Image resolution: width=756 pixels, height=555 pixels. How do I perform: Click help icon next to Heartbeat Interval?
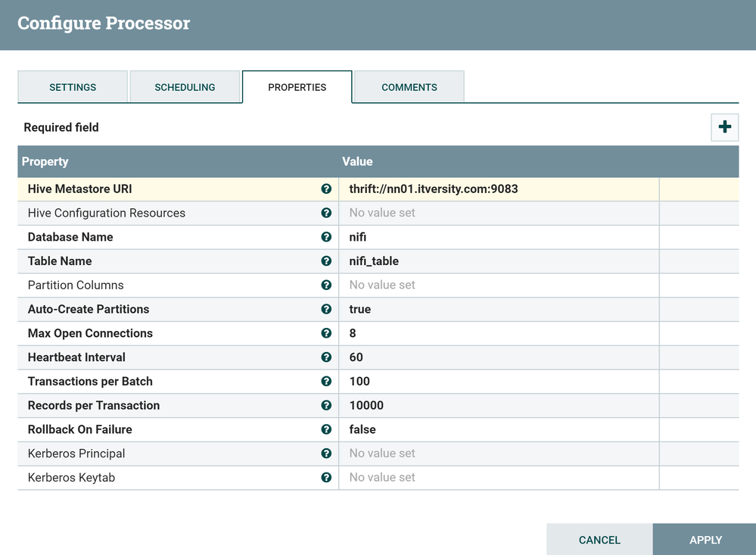[326, 357]
